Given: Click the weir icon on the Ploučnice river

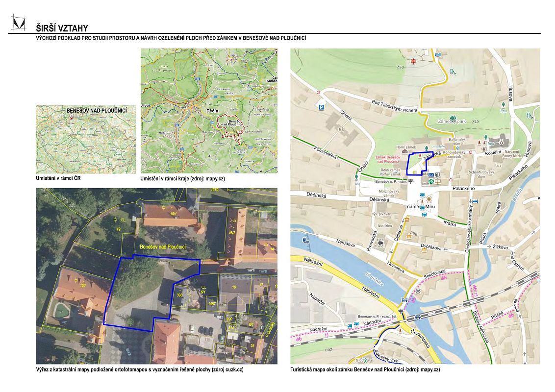Looking at the screenshot, I should pyautogui.click(x=305, y=241).
